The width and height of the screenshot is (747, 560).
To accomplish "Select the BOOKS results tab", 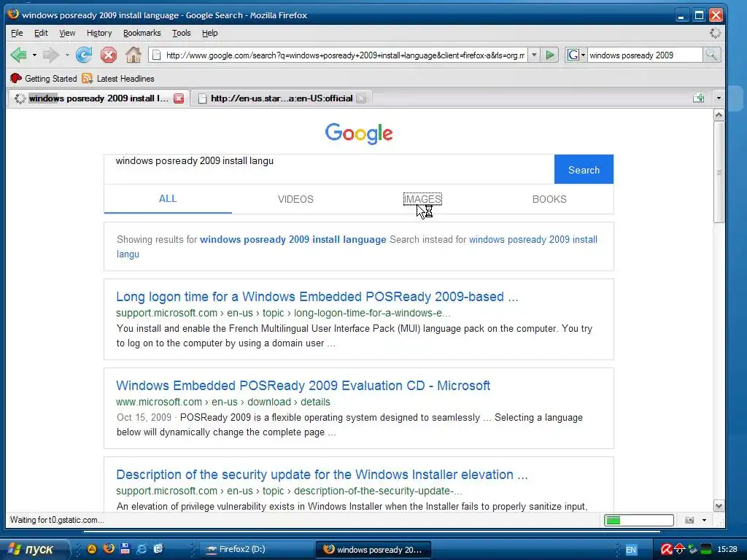I will [x=549, y=199].
